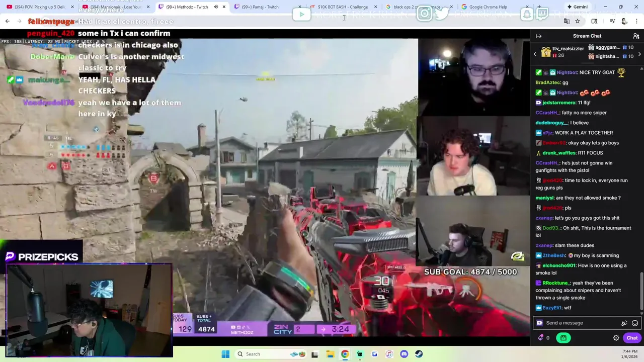Show previous gift leaderboard entries
The height and width of the screenshot is (362, 644).
(x=535, y=54)
